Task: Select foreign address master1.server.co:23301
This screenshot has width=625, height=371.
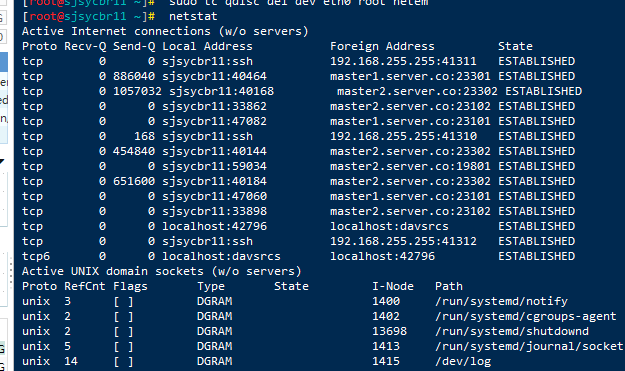Action: click(x=410, y=76)
